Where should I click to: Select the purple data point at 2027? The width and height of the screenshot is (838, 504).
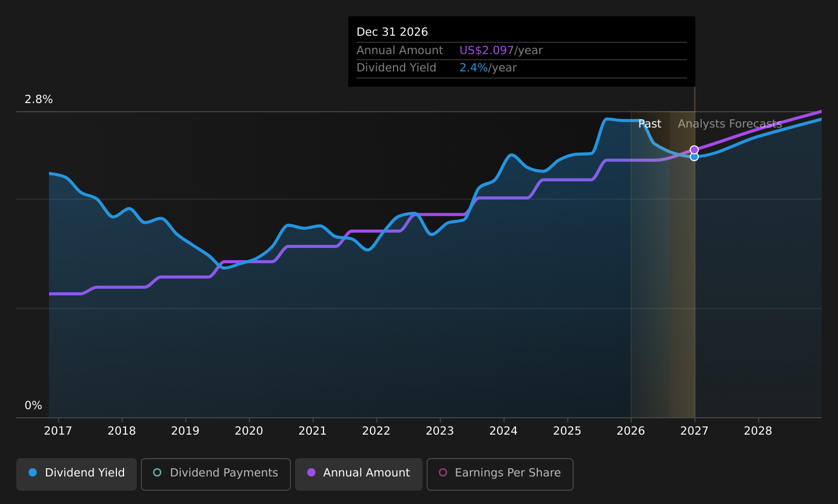(x=694, y=149)
